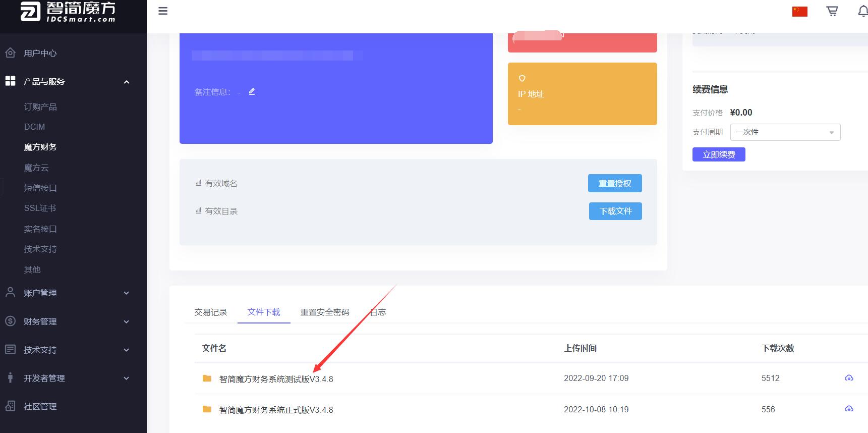Image resolution: width=868 pixels, height=433 pixels.
Task: Select 订购产品 in sidebar
Action: click(40, 107)
